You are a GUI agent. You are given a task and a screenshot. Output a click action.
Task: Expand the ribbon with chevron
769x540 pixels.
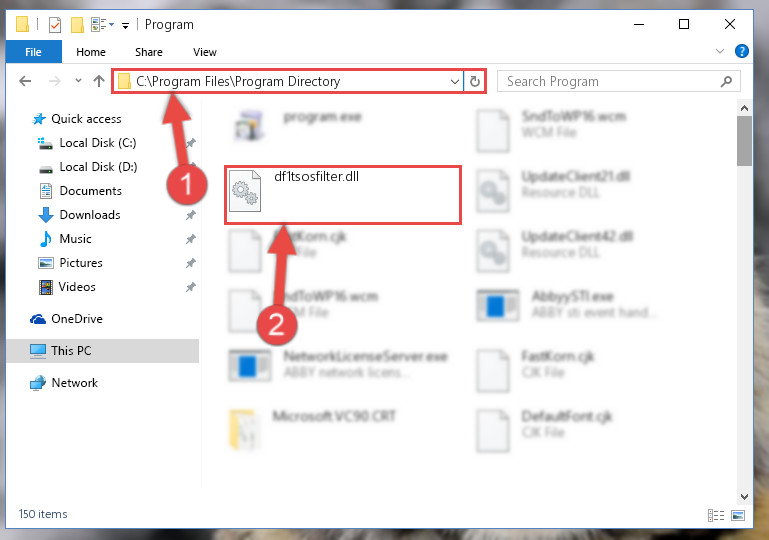722,51
